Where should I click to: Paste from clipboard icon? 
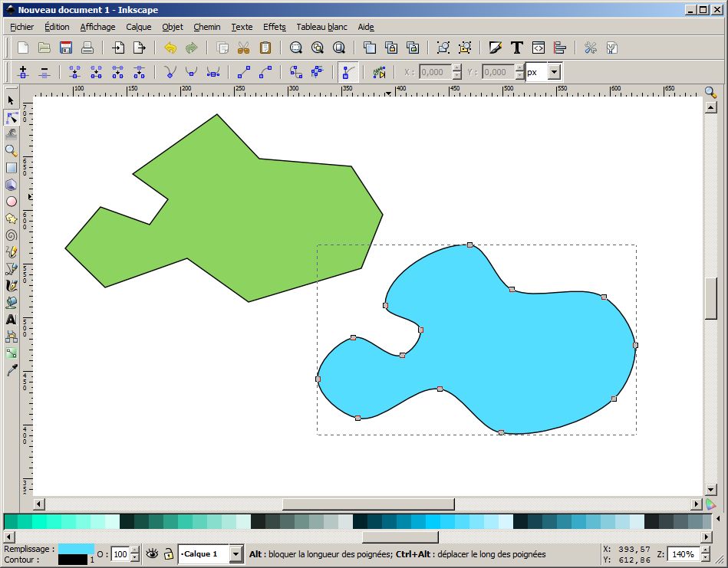[265, 48]
